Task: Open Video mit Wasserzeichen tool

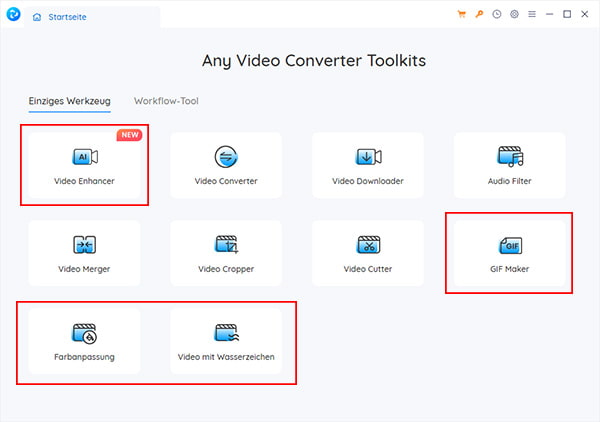Action: click(x=226, y=341)
